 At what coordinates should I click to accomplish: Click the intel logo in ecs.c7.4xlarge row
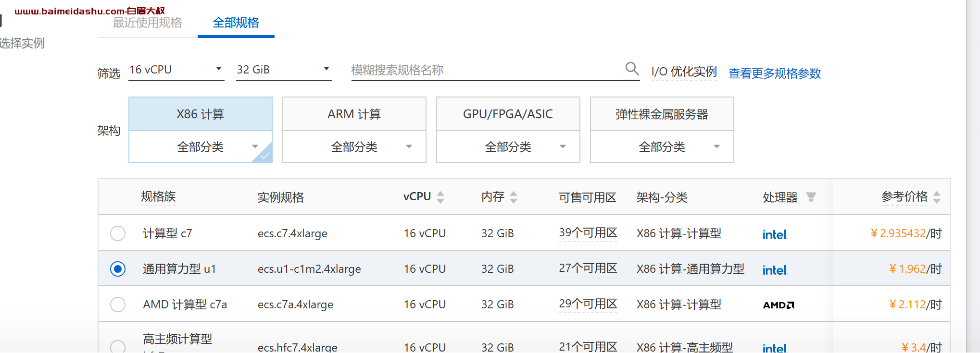[x=775, y=234]
